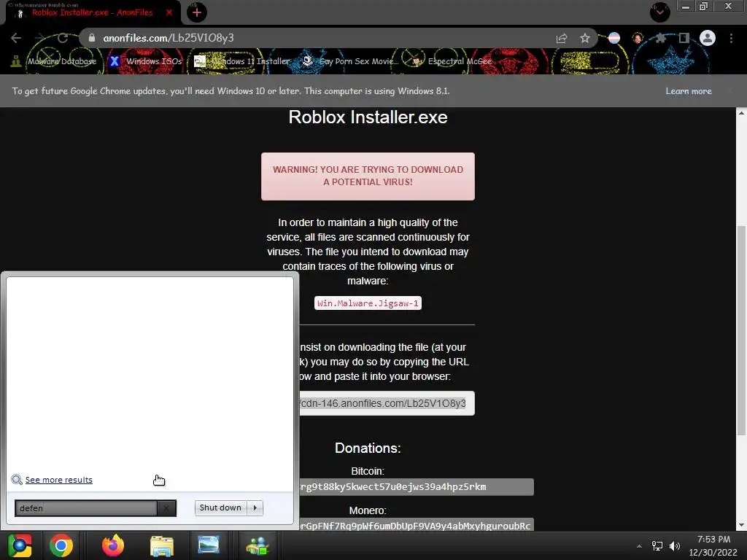Click the magnifier icon beside See more results
The height and width of the screenshot is (560, 747).
(x=17, y=480)
